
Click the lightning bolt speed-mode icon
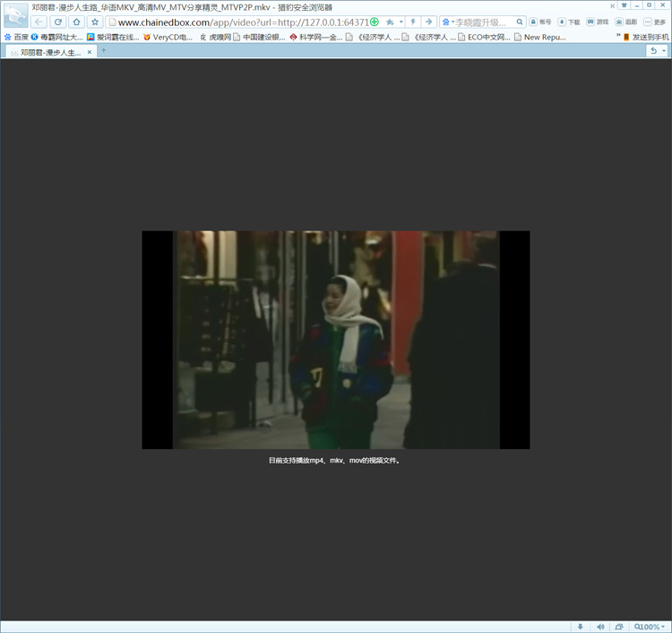[413, 22]
